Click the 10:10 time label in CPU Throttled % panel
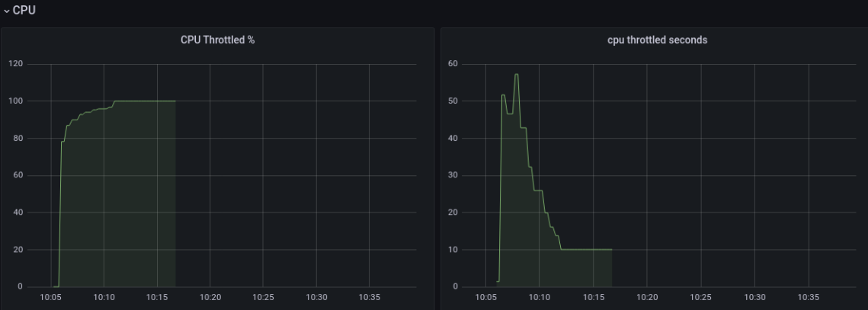 click(x=104, y=297)
